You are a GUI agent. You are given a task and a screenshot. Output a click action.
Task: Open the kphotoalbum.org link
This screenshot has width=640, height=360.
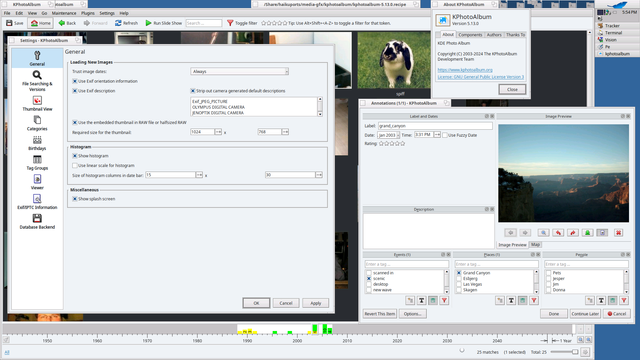465,70
